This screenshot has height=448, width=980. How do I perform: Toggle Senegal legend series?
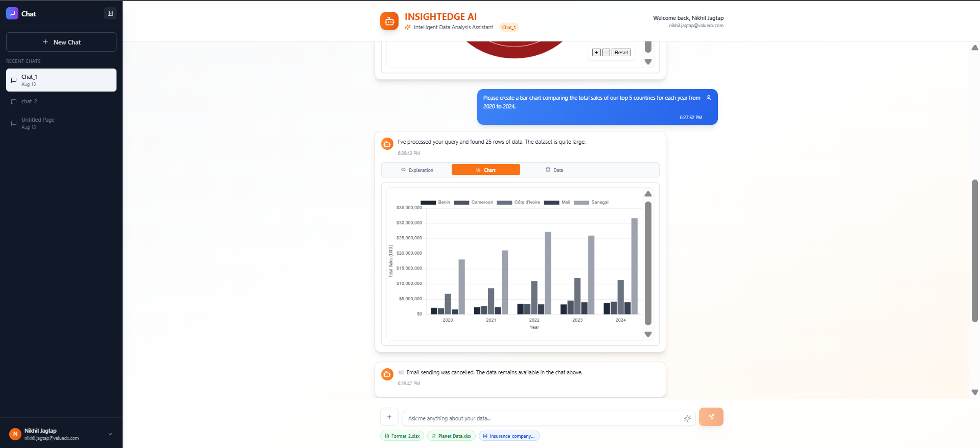click(591, 203)
